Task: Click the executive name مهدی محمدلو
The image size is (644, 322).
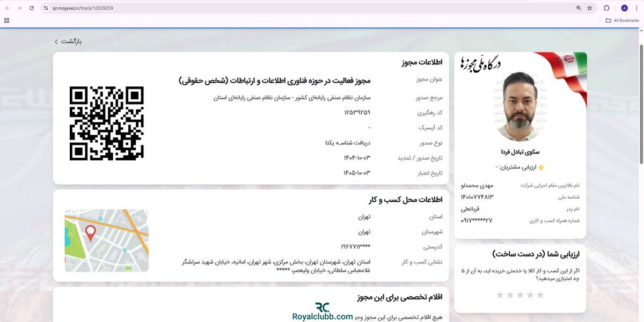Action: click(x=477, y=185)
